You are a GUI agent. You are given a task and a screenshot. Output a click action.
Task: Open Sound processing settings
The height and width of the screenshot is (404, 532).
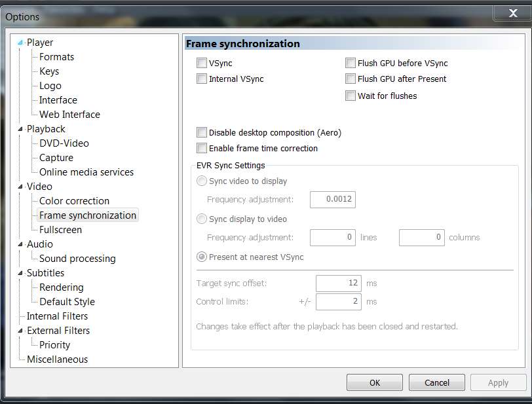click(77, 259)
